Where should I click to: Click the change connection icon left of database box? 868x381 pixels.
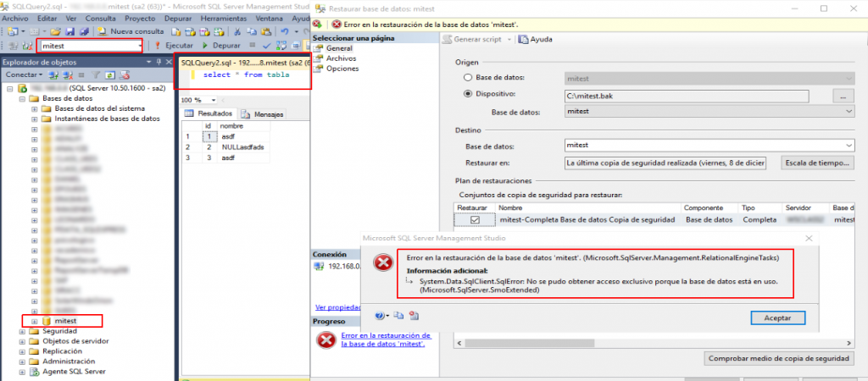click(x=27, y=46)
